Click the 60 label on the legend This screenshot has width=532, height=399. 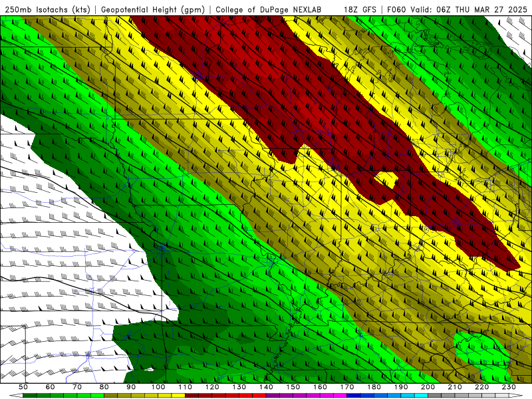51,387
